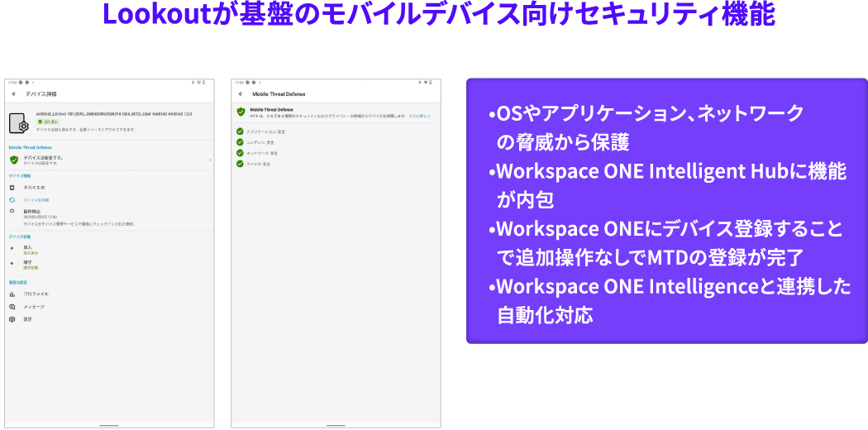Click the メッセージ speech bubble icon
Screen dimensions: 868x430
point(12,307)
